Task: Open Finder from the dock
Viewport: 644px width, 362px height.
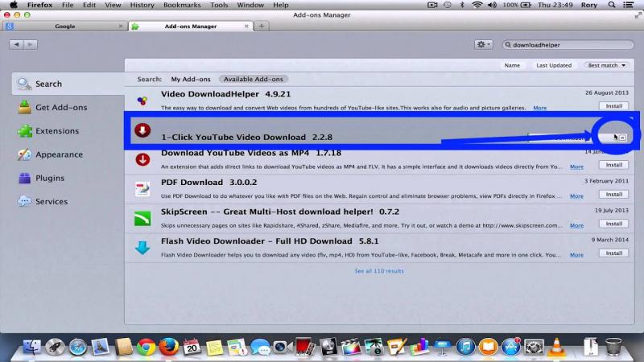Action: [x=31, y=348]
